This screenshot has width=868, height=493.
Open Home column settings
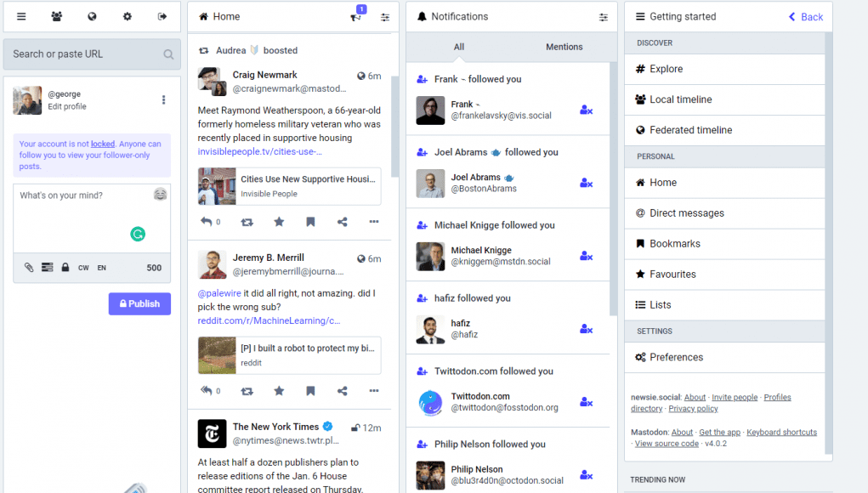385,17
